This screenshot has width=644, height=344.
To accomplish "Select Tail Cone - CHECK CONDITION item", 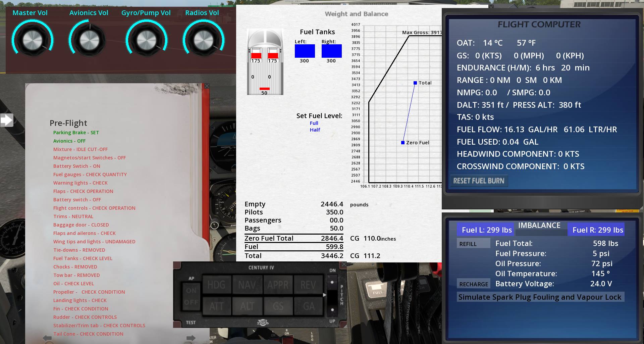I will click(88, 334).
